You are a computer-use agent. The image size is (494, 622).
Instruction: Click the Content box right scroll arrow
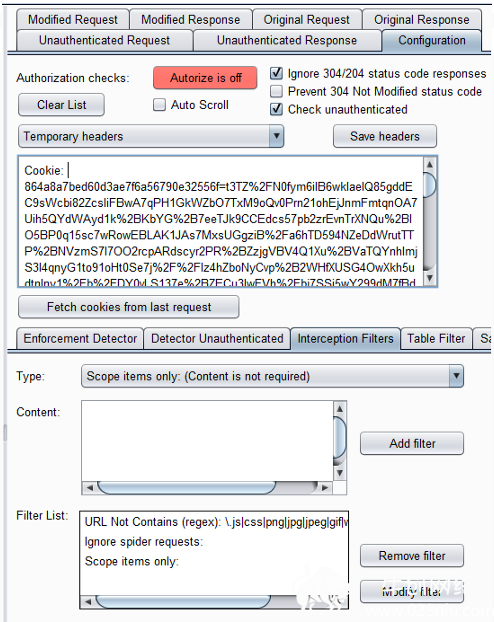point(325,488)
